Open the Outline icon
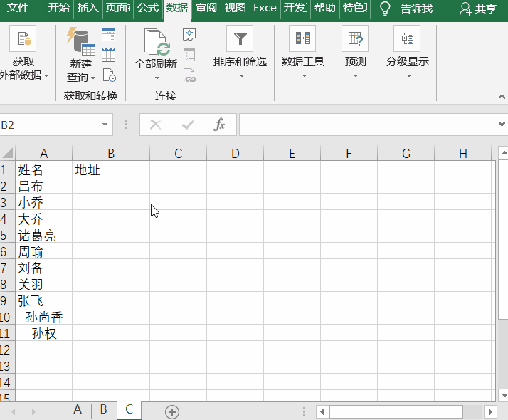The height and width of the screenshot is (420, 508). [x=407, y=38]
